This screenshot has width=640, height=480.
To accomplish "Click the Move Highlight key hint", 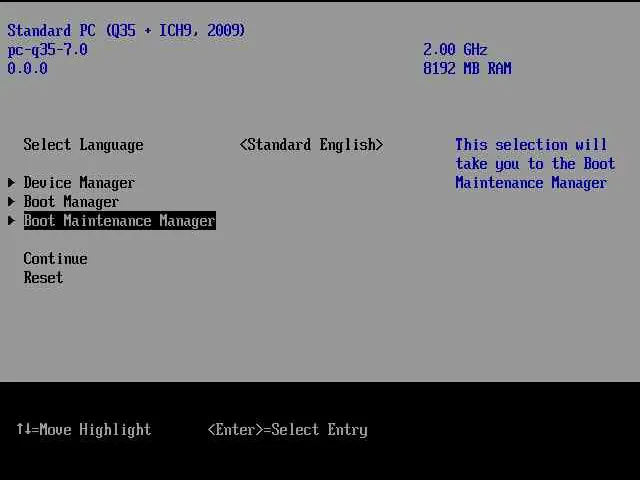I will [84, 429].
